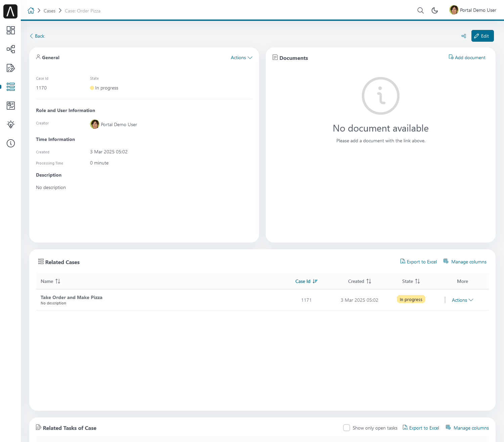Go to home via breadcrumb icon
Viewport: 504px width, 442px height.
(x=31, y=10)
